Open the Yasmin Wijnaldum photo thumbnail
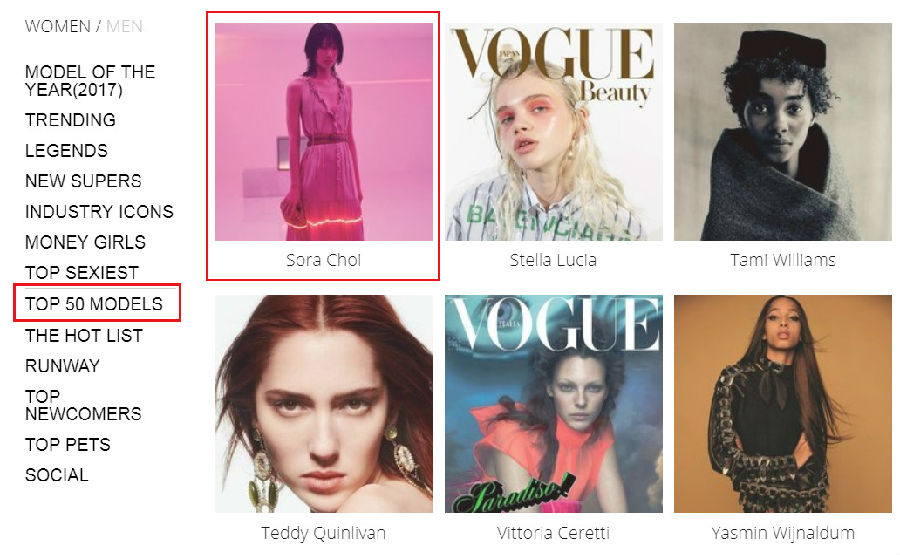Screen dimensions: 900x555 point(783,403)
